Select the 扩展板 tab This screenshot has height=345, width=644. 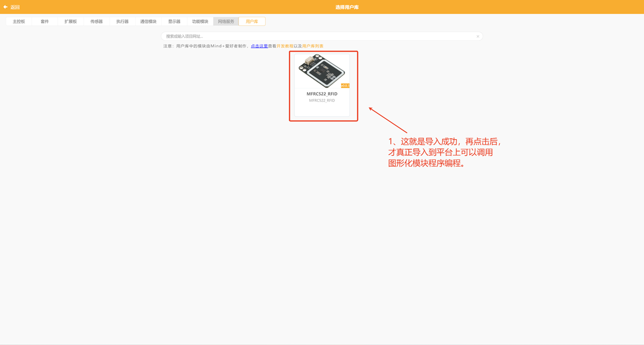[x=70, y=21]
